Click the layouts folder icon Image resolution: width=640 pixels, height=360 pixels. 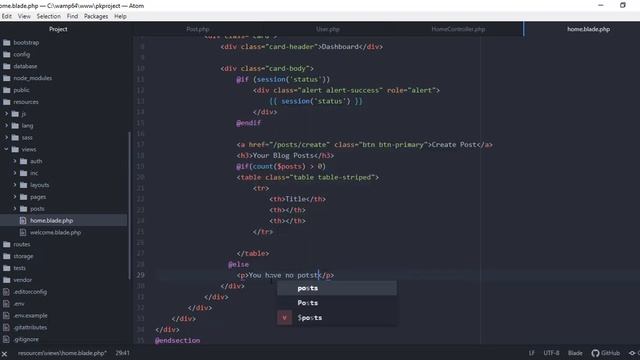[24, 185]
